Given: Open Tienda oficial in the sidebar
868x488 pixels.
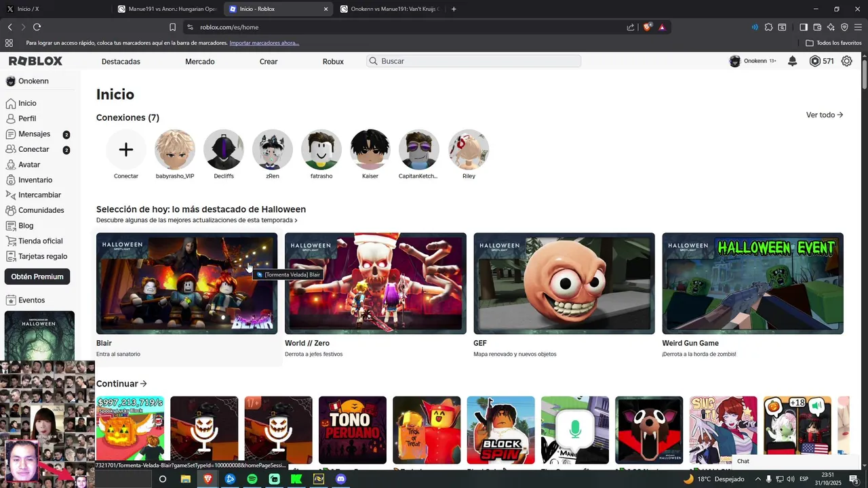Looking at the screenshot, I should tap(34, 241).
